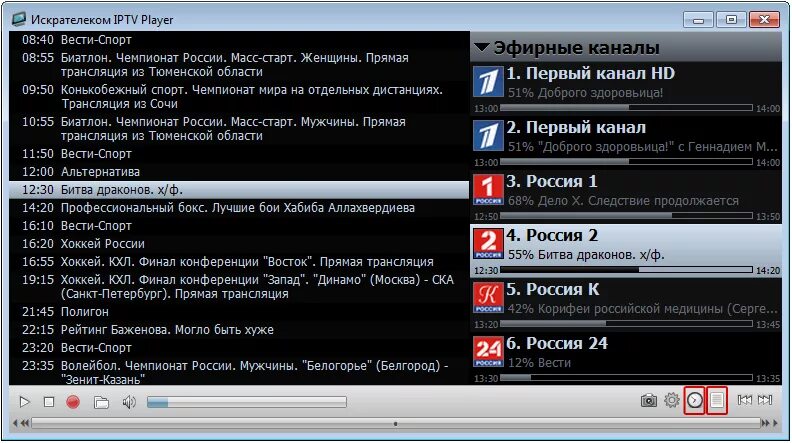Select the 19:15 Хоккей КХЛ Запад entry
The width and height of the screenshot is (792, 443).
click(x=239, y=287)
